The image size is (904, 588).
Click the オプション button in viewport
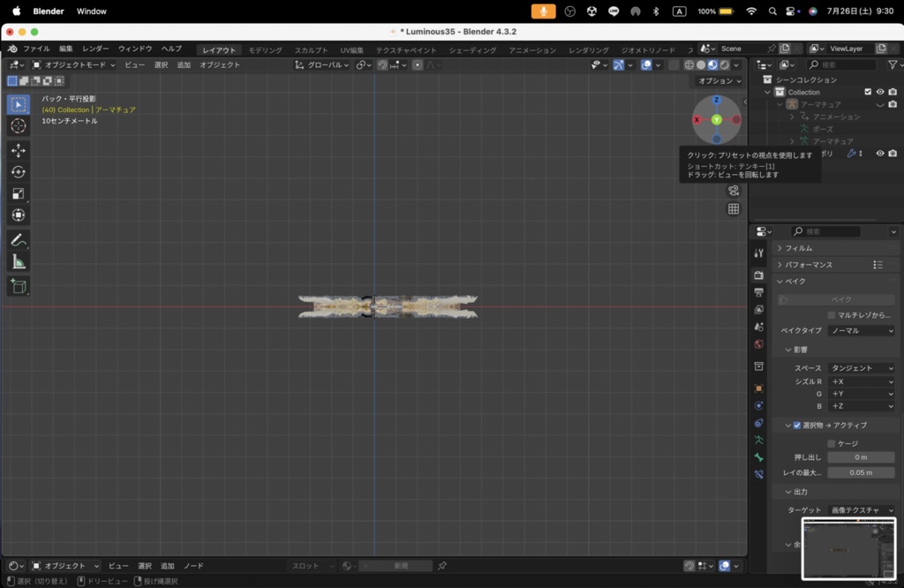pos(719,81)
